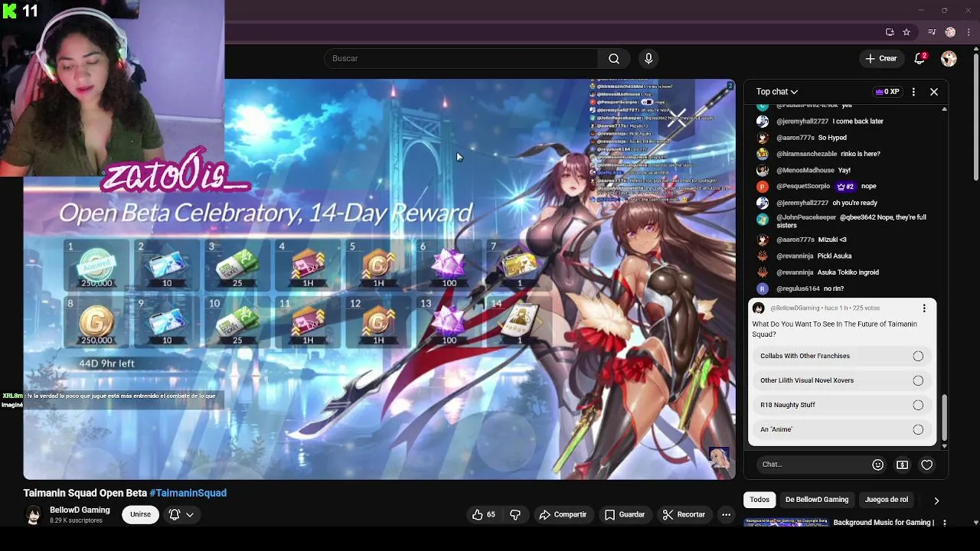The height and width of the screenshot is (551, 980).
Task: Open live chat three-dot options
Action: [x=913, y=92]
